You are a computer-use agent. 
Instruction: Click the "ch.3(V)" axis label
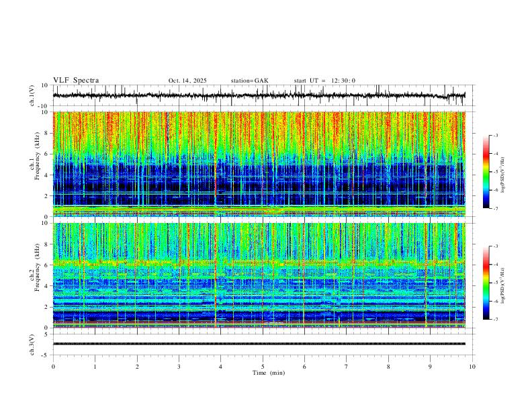(32, 345)
